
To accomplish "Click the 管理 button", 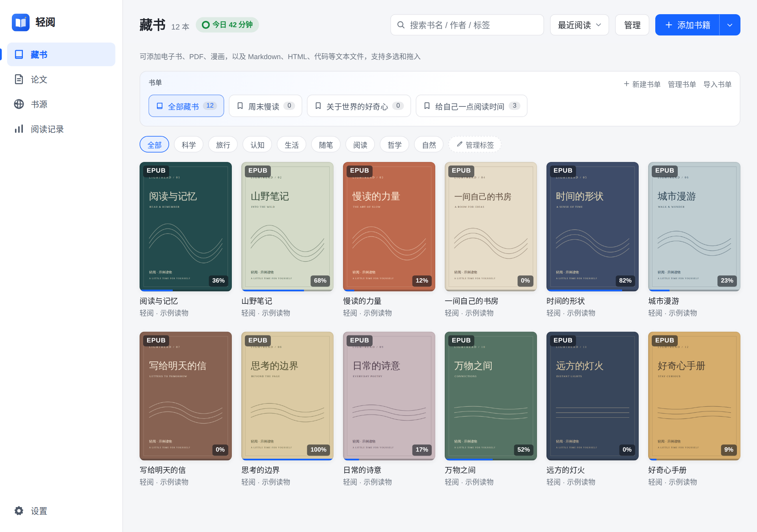I will click(x=632, y=25).
